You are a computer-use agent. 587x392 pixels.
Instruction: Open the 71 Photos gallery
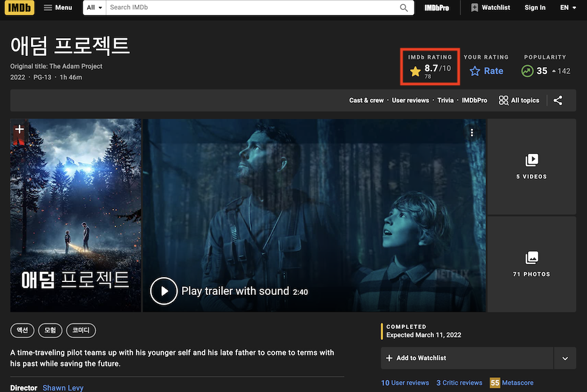tap(532, 264)
